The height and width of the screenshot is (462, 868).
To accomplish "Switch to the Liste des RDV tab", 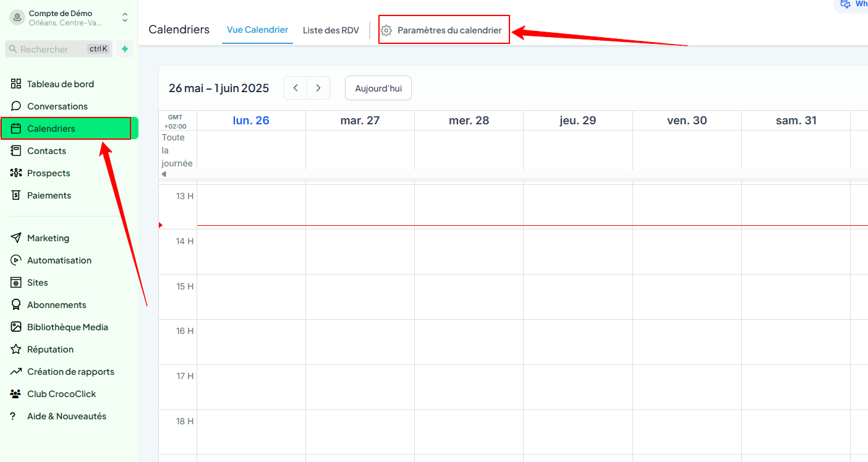I will coord(331,30).
